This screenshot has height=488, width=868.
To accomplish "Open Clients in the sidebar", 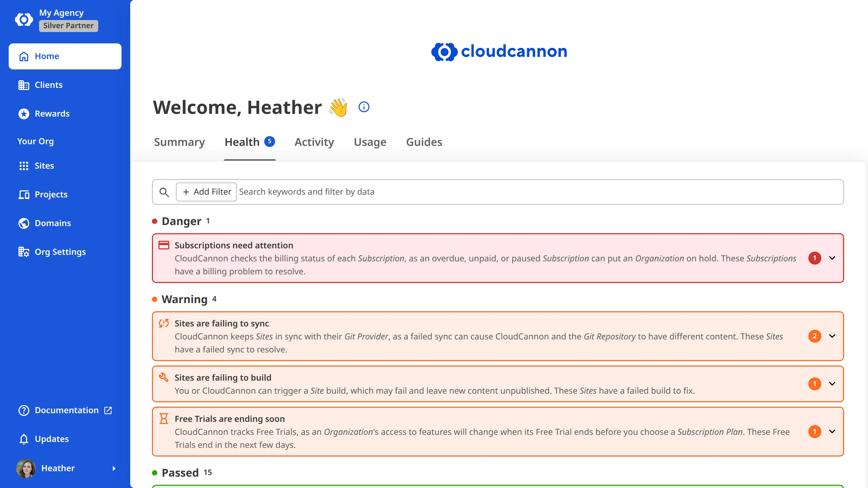I will (x=65, y=85).
